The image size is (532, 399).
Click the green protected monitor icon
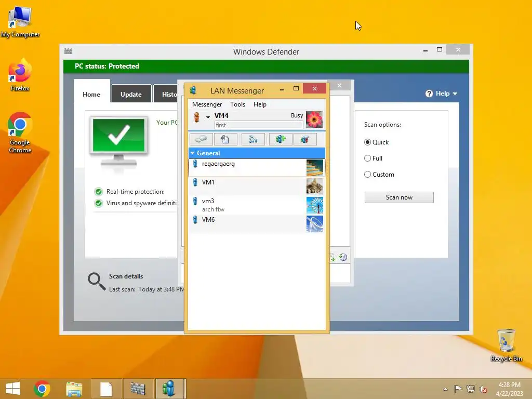[x=119, y=142]
